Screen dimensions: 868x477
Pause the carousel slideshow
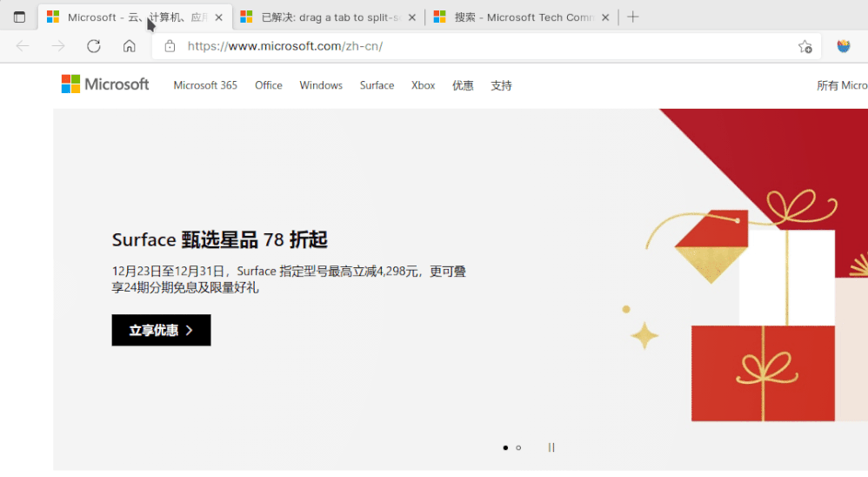[x=551, y=447]
